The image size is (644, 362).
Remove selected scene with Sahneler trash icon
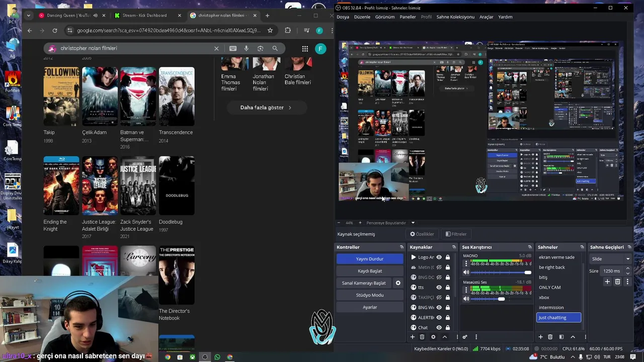pos(550,337)
